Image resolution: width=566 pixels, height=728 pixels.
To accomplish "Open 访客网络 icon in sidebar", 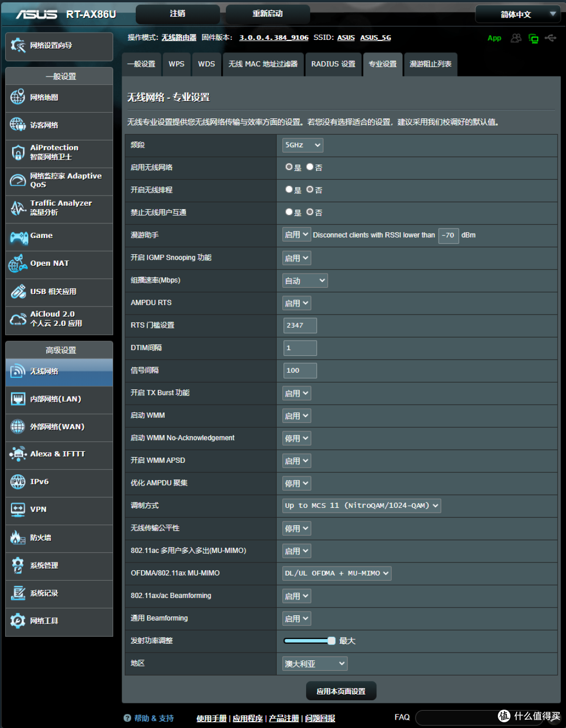I will click(18, 125).
